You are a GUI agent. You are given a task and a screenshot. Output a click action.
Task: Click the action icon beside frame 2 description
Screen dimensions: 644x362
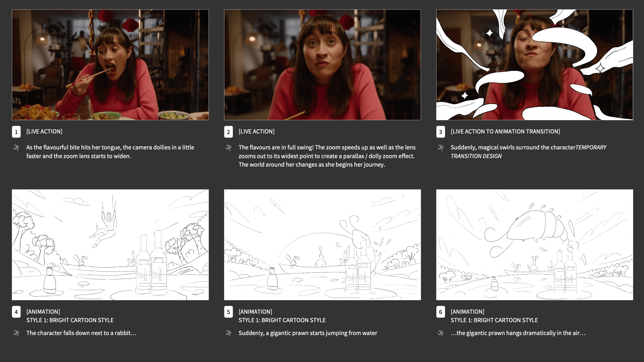tap(228, 148)
